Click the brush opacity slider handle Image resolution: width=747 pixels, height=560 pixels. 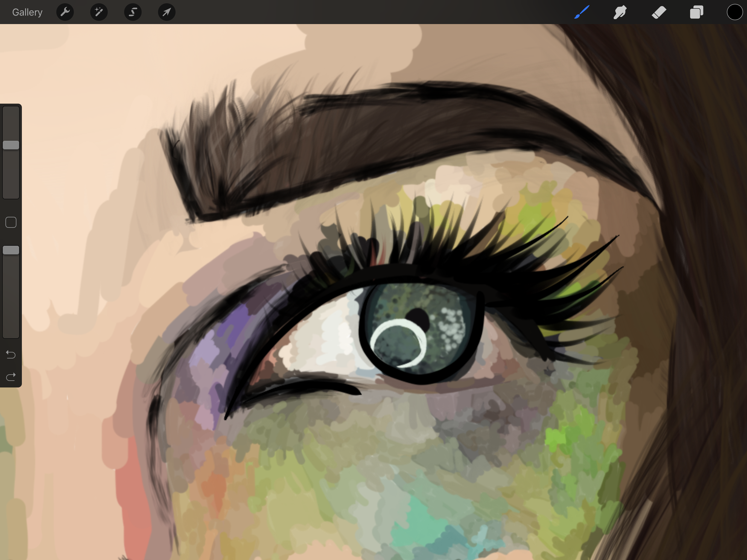pos(11,250)
